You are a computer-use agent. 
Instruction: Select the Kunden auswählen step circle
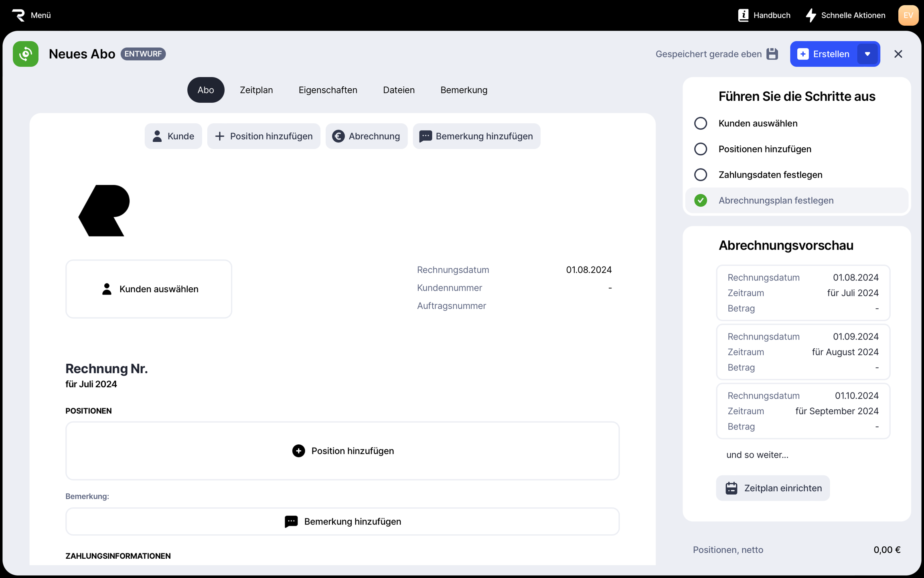coord(701,123)
